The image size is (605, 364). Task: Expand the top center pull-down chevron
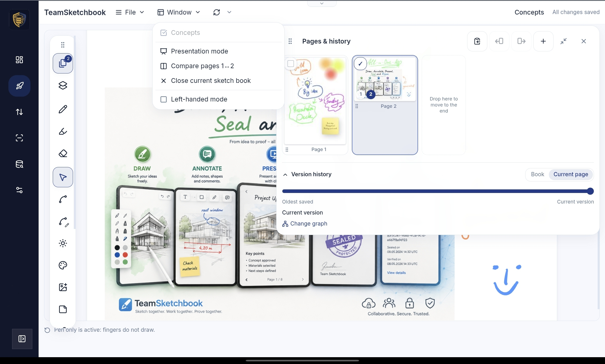322,3
